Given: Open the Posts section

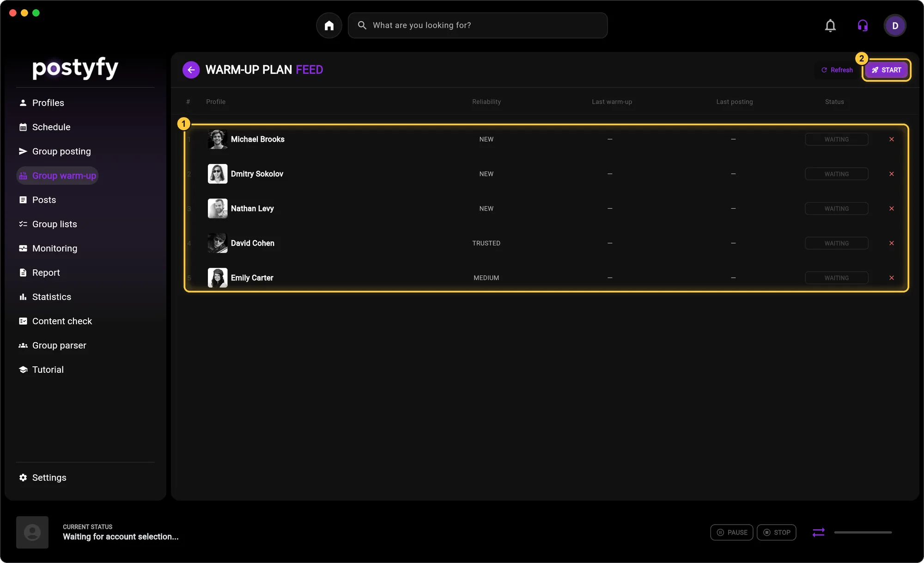Looking at the screenshot, I should pos(37,200).
